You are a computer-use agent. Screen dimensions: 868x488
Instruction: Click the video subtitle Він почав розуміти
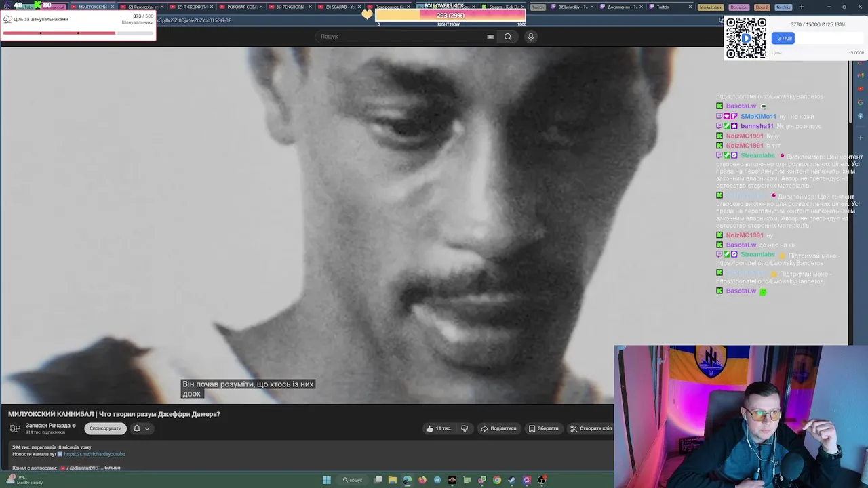coord(248,388)
